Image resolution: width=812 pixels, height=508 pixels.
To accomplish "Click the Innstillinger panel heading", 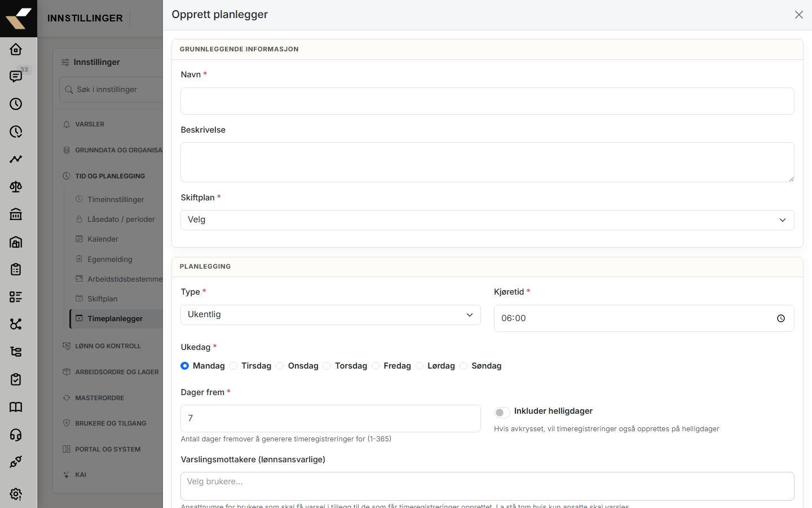I will tap(96, 62).
